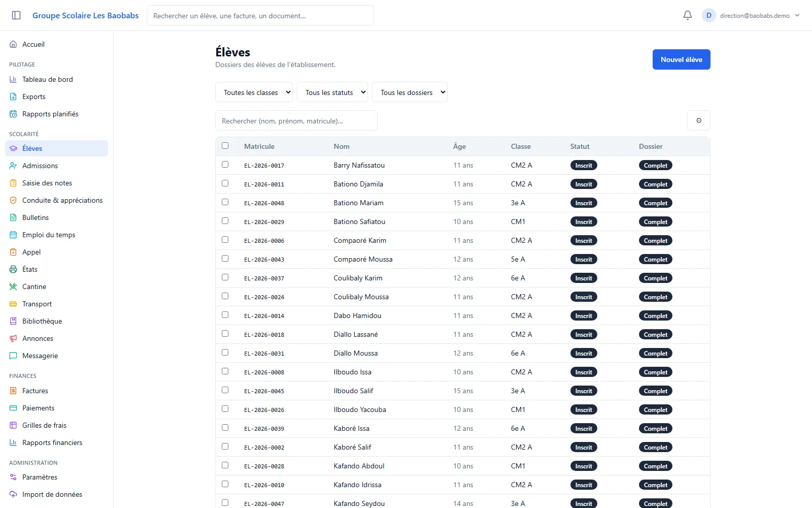Image resolution: width=812 pixels, height=508 pixels.
Task: Open Rapports financiers in the sidebar
Action: (x=56, y=442)
